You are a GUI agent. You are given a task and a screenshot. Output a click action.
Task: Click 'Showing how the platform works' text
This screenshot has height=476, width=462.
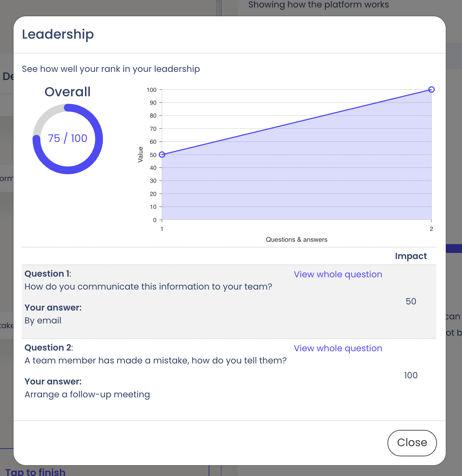tap(318, 5)
